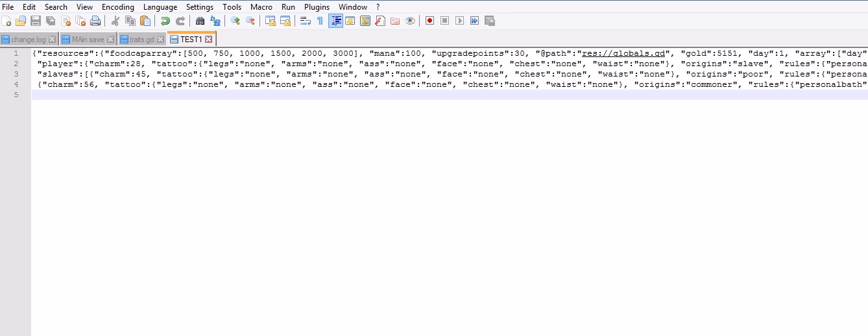Open the Plugins menu
This screenshot has width=868, height=336.
coord(317,6)
